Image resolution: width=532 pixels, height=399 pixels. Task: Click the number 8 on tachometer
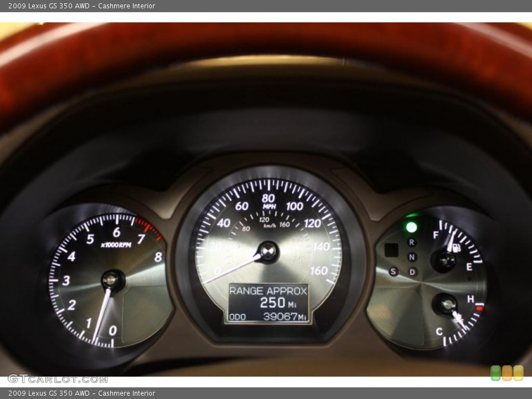pyautogui.click(x=158, y=257)
